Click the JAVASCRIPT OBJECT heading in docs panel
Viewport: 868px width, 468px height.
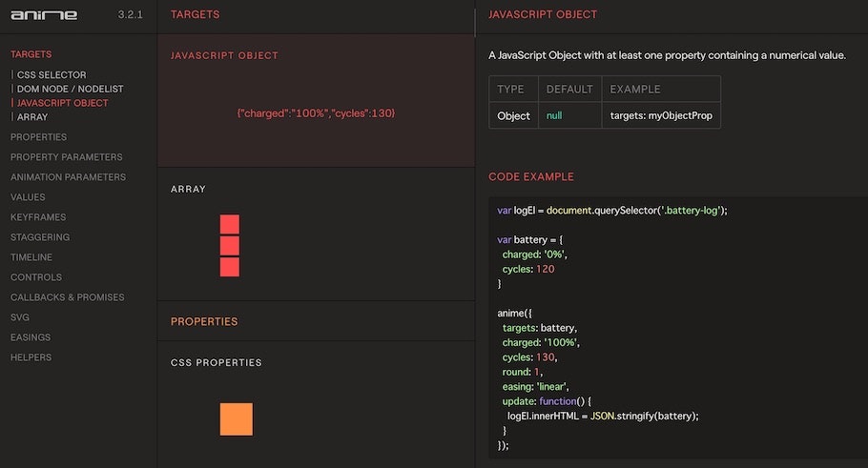(x=543, y=14)
